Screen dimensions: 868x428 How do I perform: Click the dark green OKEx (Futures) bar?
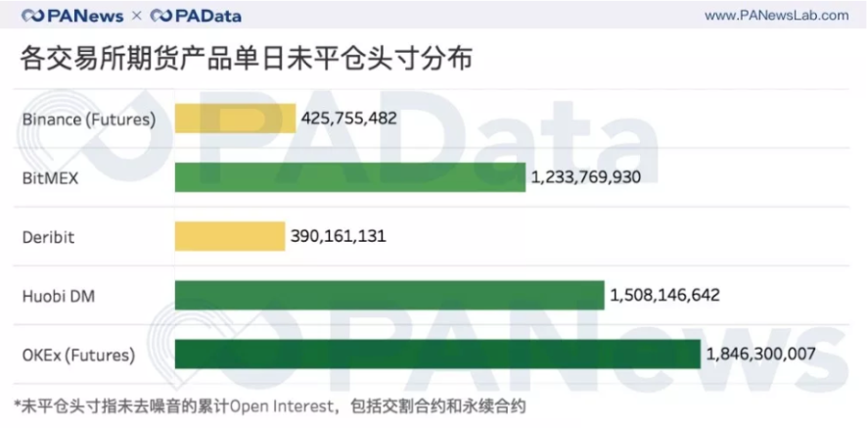click(x=436, y=354)
